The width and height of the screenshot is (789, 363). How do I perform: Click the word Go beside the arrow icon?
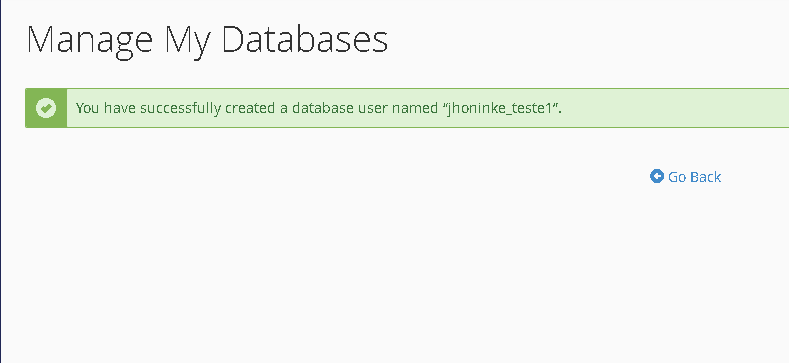(x=677, y=177)
